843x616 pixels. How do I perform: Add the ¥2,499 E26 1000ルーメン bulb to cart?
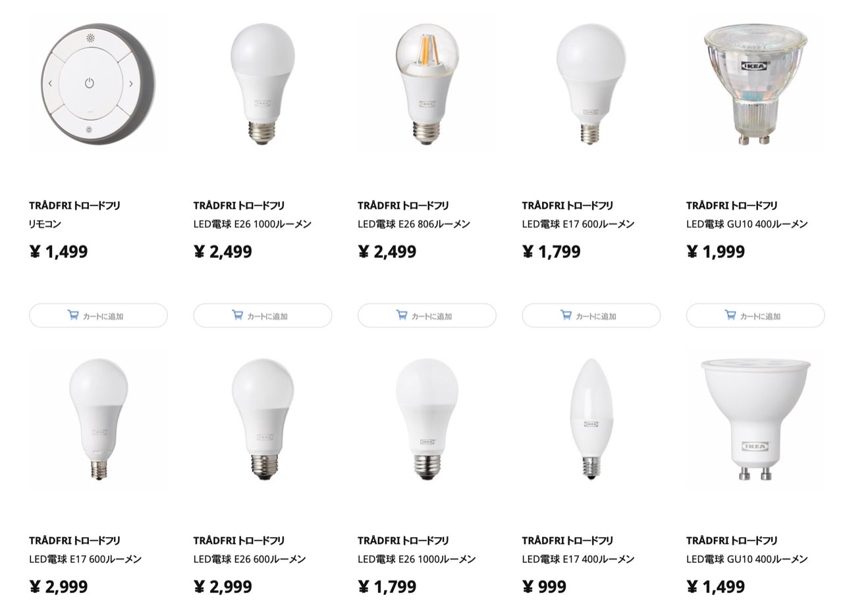pyautogui.click(x=262, y=316)
